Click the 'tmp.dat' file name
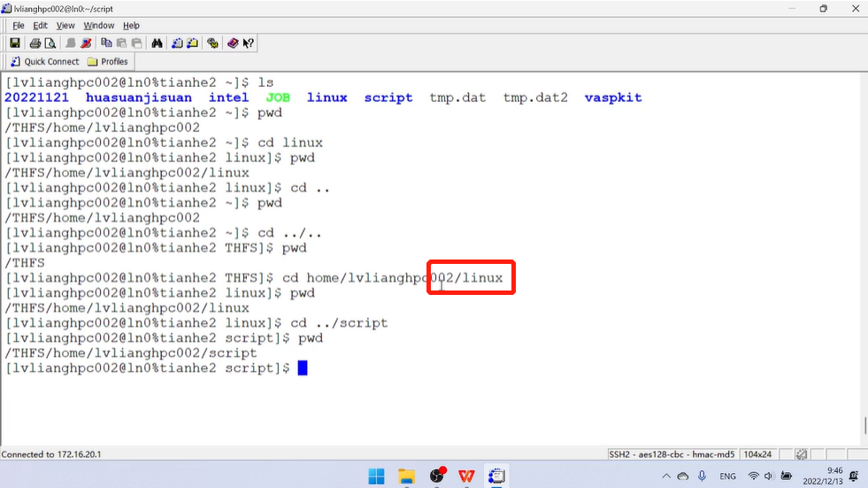Viewport: 868px width, 488px height. (x=457, y=98)
